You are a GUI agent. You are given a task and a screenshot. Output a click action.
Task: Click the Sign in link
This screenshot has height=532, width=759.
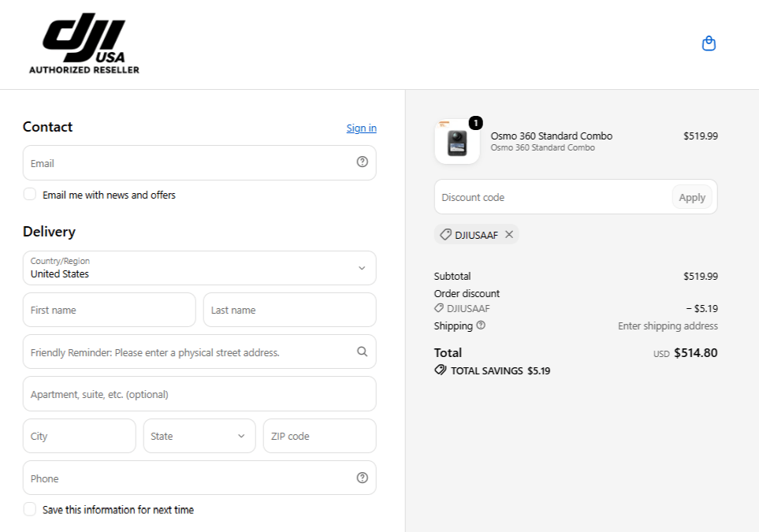point(362,128)
